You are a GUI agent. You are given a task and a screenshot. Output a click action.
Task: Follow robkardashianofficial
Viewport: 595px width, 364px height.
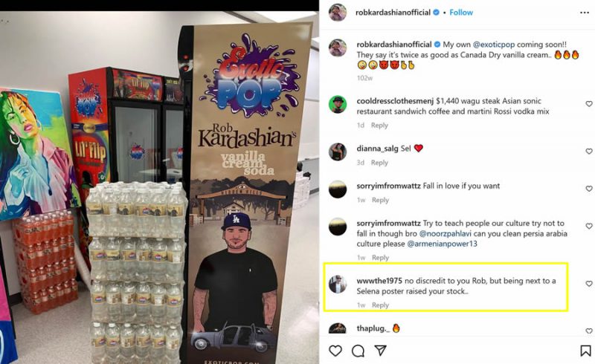pyautogui.click(x=461, y=13)
